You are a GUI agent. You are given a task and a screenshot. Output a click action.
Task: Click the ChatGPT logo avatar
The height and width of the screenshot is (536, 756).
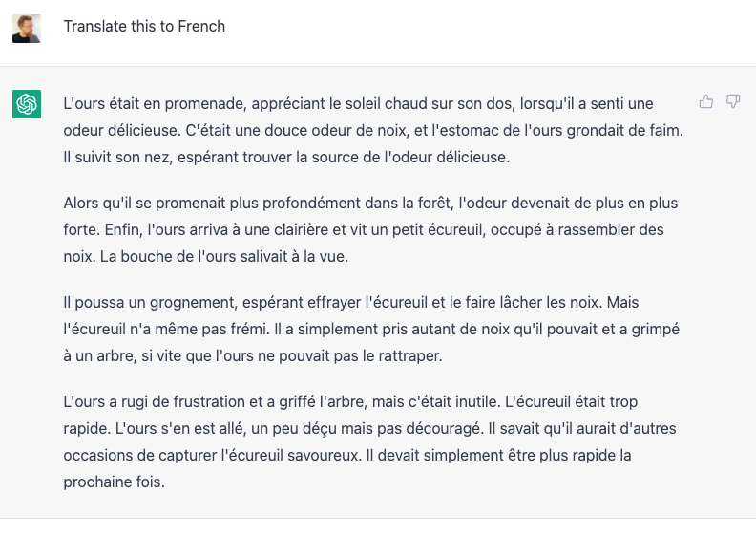27,103
